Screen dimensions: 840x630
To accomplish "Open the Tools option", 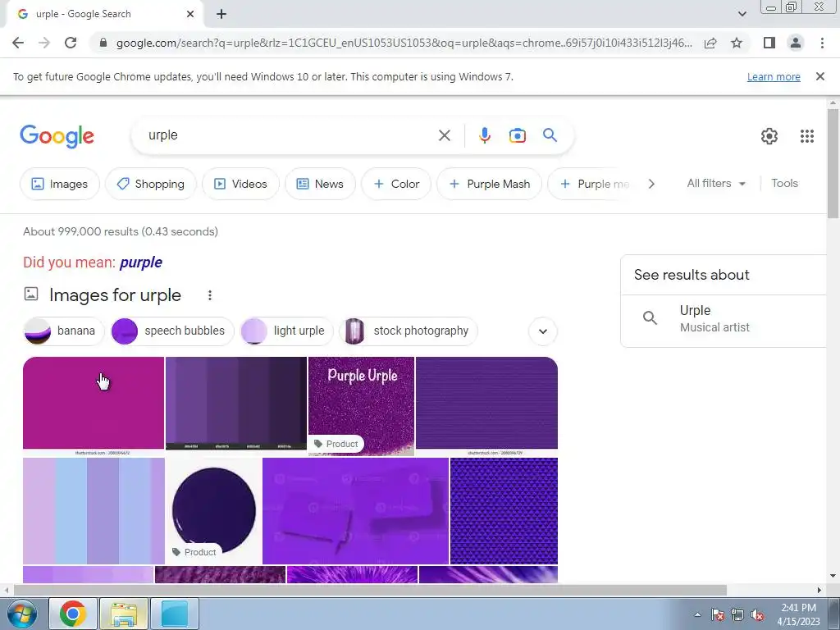I will pyautogui.click(x=784, y=183).
